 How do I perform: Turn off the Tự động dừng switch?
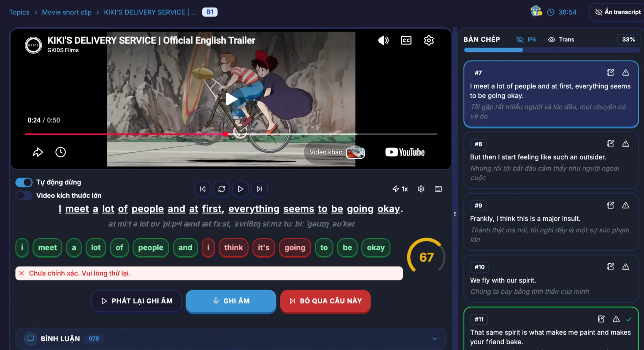coord(24,182)
